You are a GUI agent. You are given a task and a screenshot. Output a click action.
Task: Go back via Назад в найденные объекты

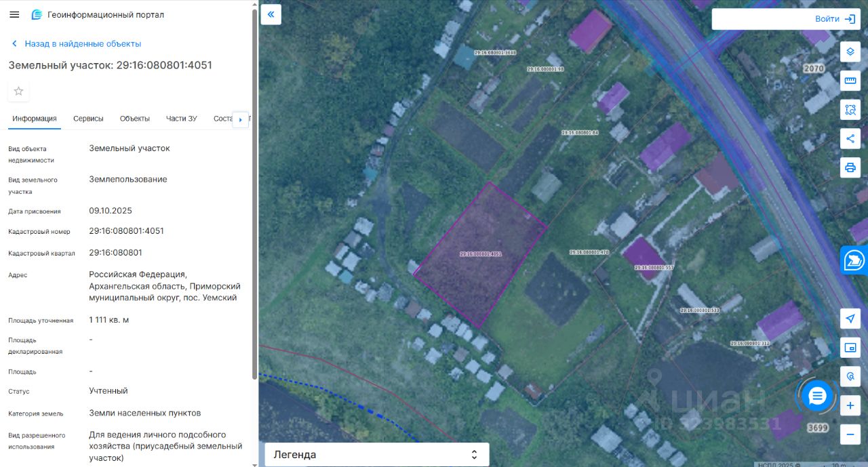click(83, 43)
